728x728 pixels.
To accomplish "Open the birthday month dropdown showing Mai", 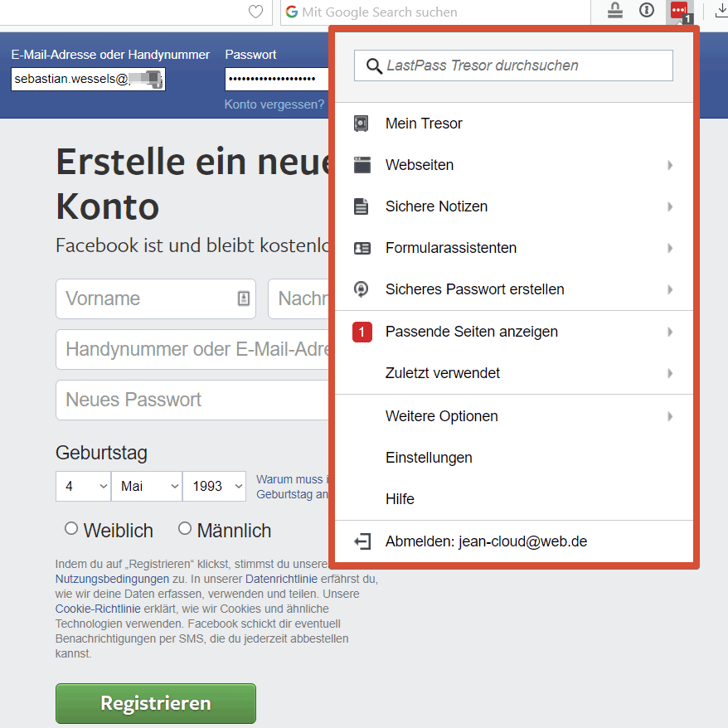I will [x=147, y=486].
